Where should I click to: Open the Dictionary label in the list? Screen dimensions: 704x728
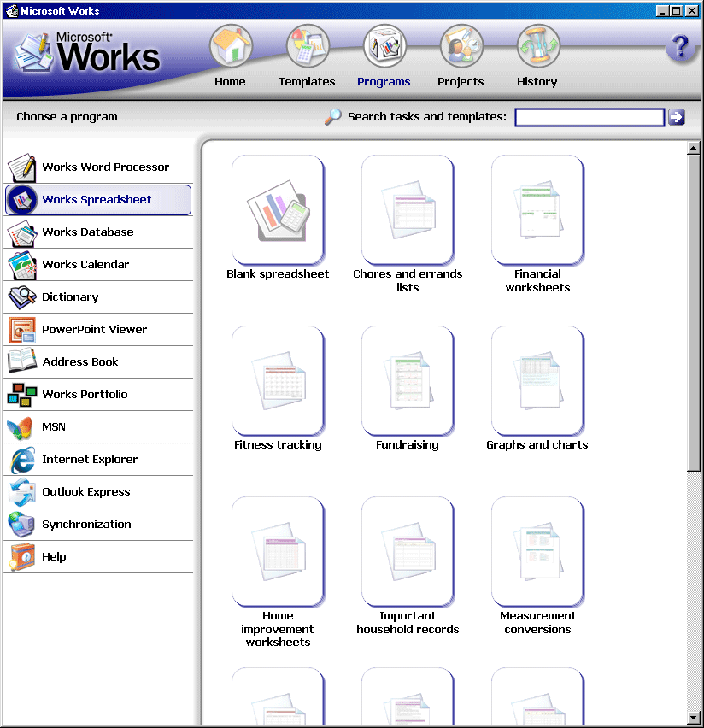pyautogui.click(x=70, y=297)
